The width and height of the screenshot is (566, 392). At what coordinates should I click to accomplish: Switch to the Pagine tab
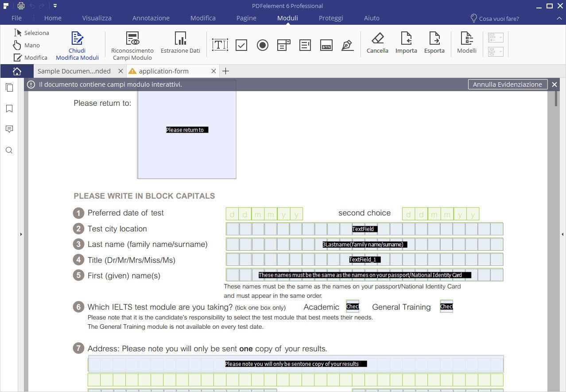pyautogui.click(x=246, y=18)
